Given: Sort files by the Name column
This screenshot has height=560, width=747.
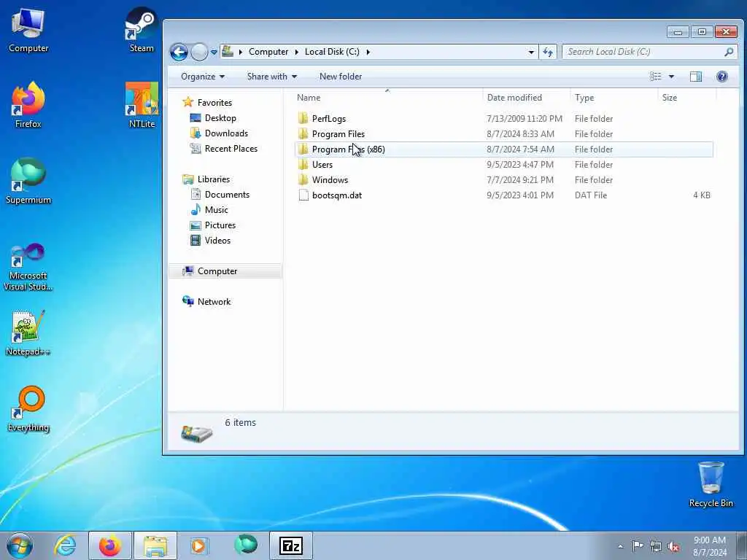Looking at the screenshot, I should [388, 98].
